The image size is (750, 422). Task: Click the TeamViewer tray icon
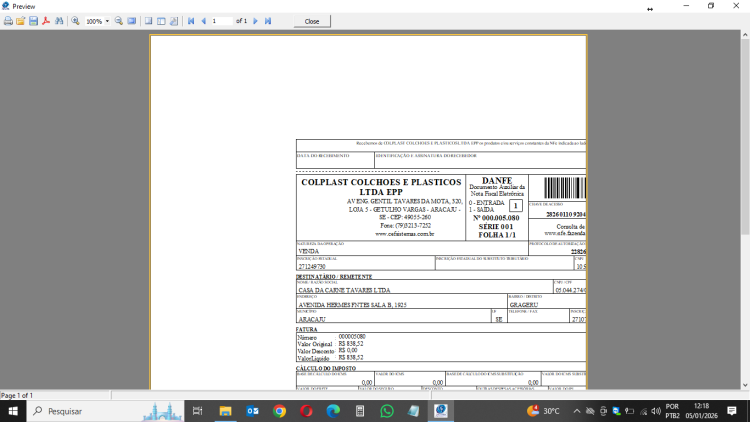[x=617, y=411]
